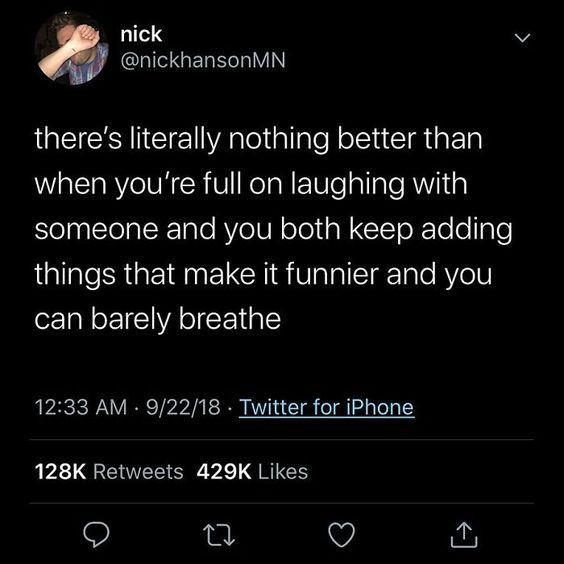Open nick's profile picture
Screen dimensions: 564x564
click(x=71, y=48)
